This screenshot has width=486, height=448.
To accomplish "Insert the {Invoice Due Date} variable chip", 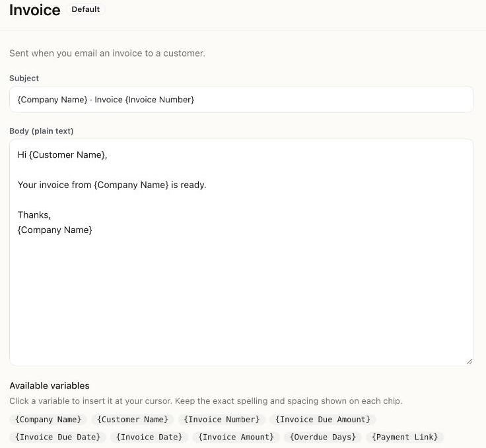I will point(57,437).
